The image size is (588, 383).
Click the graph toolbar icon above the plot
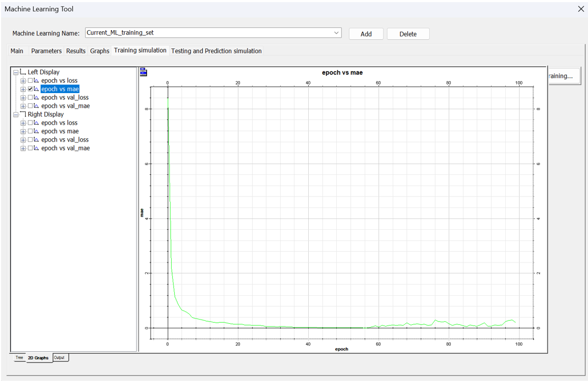point(143,72)
